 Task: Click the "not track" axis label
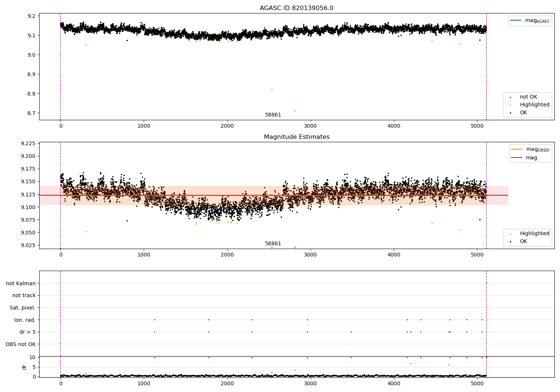coord(24,295)
